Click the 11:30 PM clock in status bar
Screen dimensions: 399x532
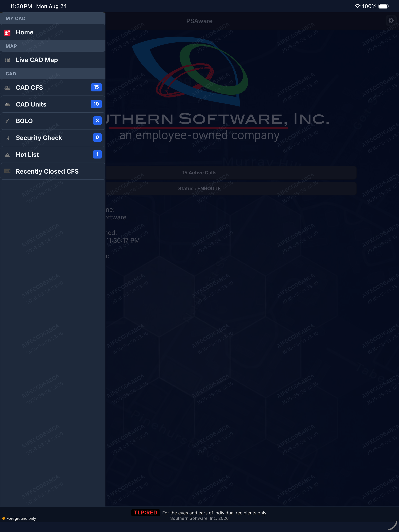21,6
